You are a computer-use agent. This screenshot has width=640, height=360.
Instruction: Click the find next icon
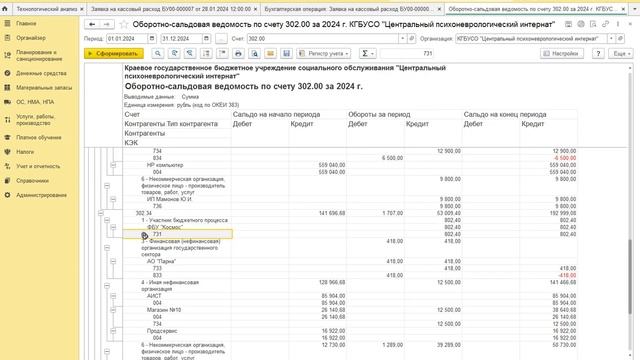coord(174,53)
